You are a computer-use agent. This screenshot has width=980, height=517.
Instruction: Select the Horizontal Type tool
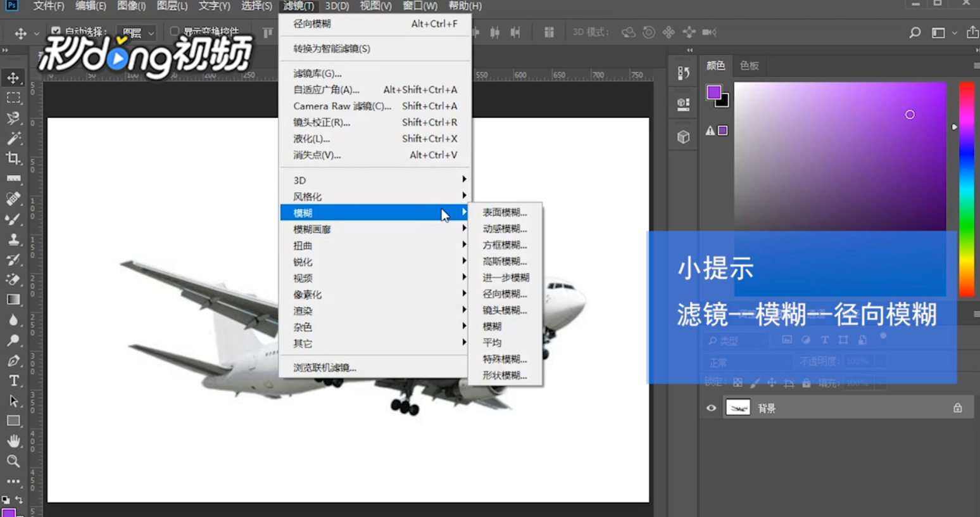13,381
